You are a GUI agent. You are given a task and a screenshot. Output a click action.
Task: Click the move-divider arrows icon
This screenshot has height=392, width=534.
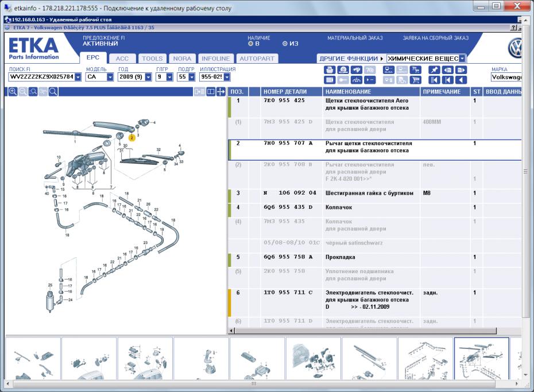click(x=221, y=91)
